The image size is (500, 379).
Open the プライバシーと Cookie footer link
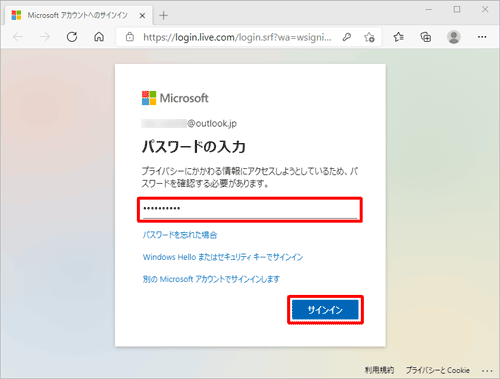tap(438, 370)
